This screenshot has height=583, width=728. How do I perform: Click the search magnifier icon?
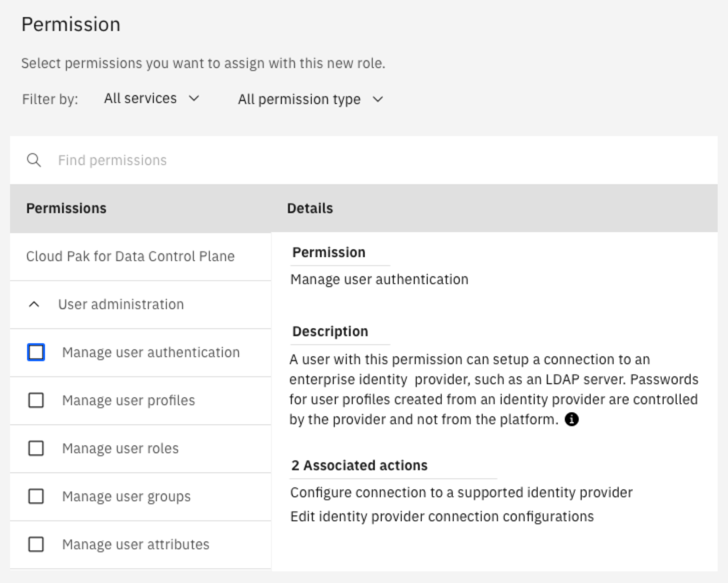(34, 160)
